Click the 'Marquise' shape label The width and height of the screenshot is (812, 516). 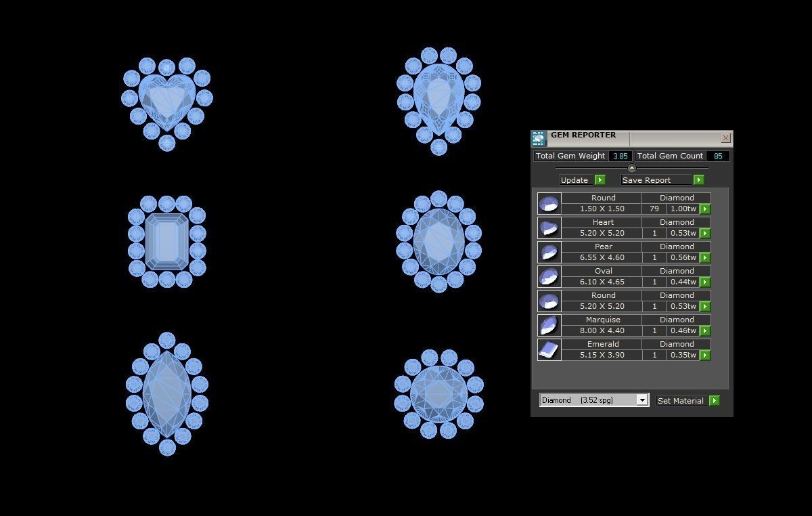pyautogui.click(x=603, y=320)
